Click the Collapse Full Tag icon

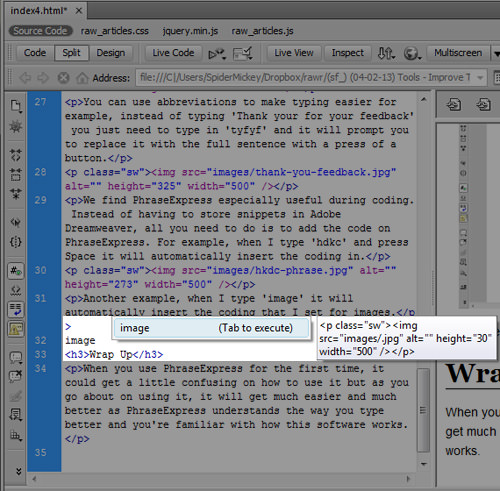(x=16, y=155)
